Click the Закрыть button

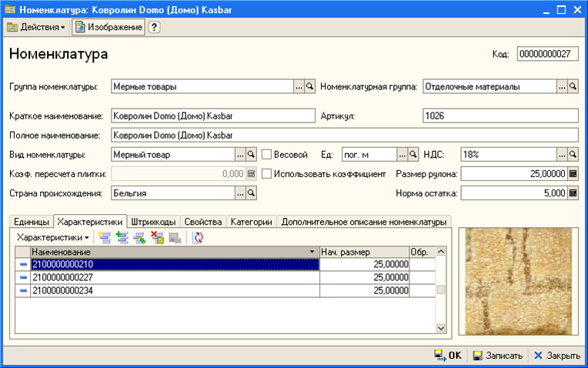click(x=557, y=355)
